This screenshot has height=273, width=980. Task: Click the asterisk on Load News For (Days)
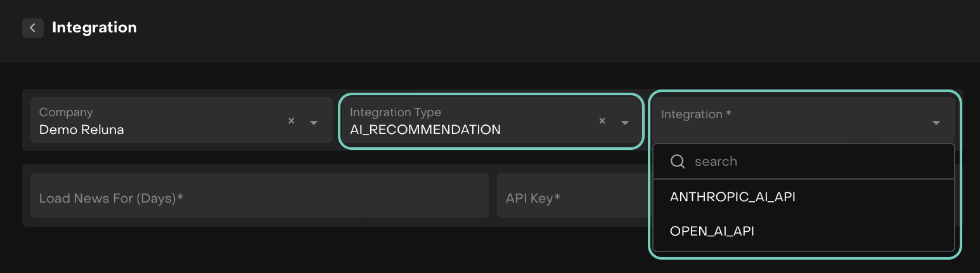pyautogui.click(x=180, y=197)
